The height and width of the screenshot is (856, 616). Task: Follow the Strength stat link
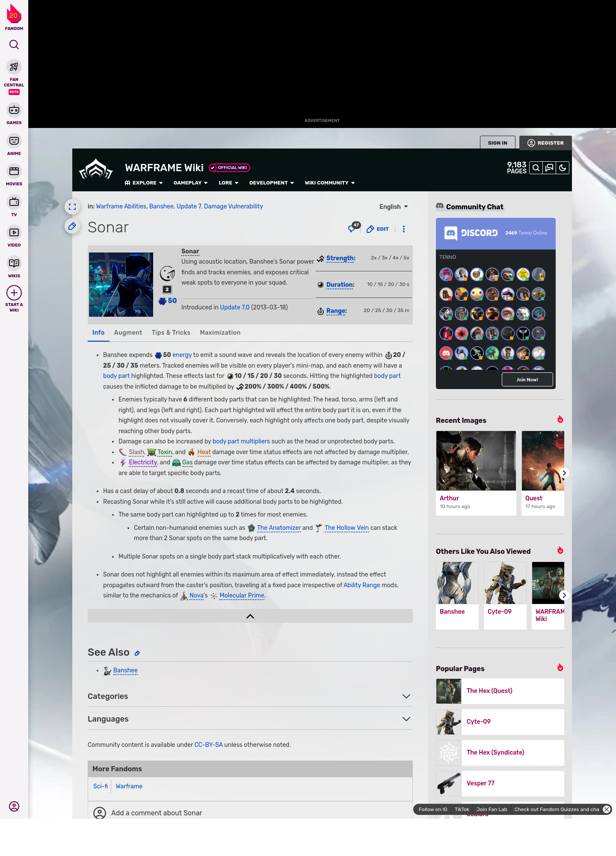(341, 258)
